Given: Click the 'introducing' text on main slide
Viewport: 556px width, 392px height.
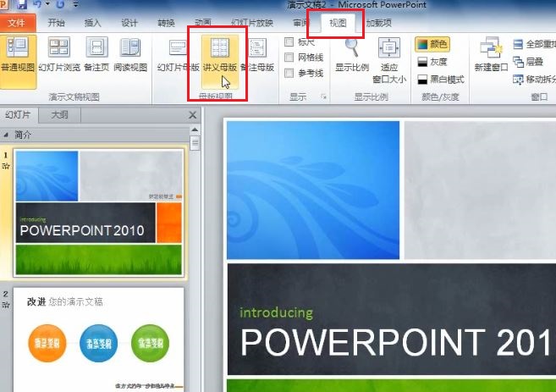Looking at the screenshot, I should (x=277, y=313).
